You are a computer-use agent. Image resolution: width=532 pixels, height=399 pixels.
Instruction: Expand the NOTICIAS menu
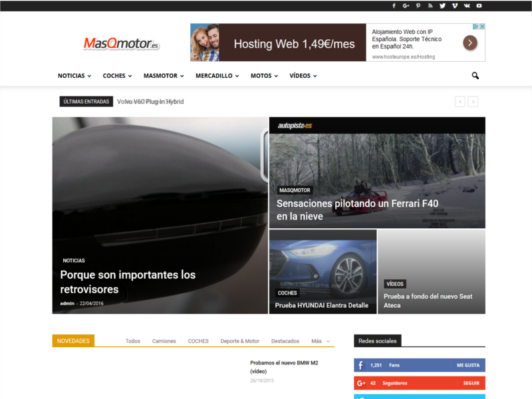click(74, 76)
